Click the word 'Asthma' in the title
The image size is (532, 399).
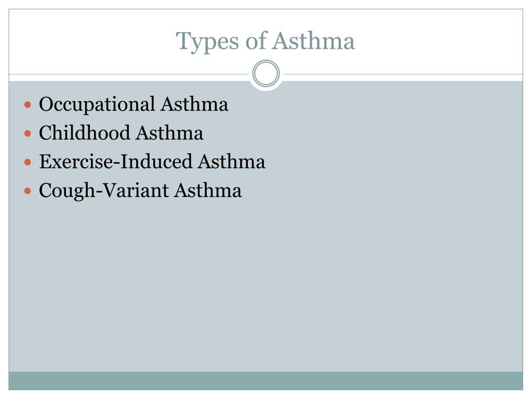click(x=313, y=41)
